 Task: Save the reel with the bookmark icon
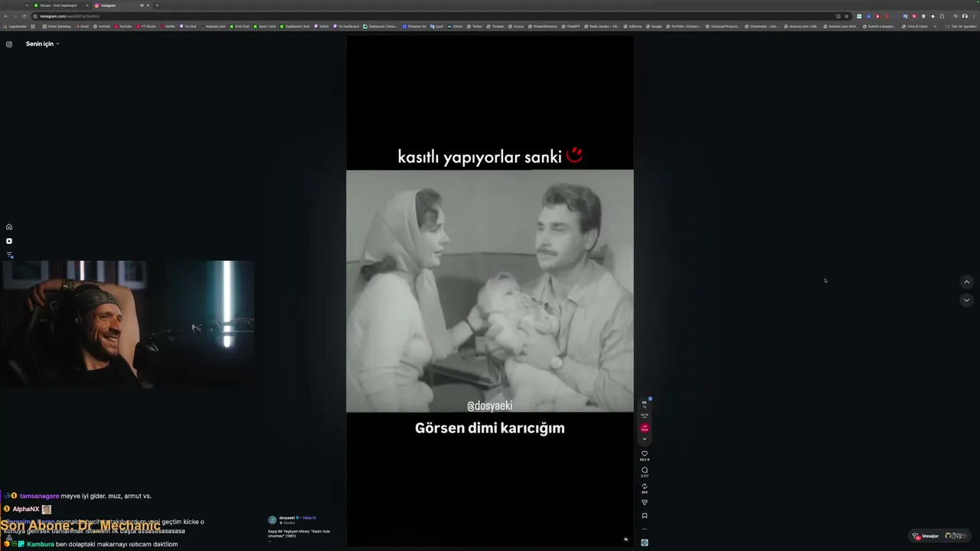[x=645, y=516]
